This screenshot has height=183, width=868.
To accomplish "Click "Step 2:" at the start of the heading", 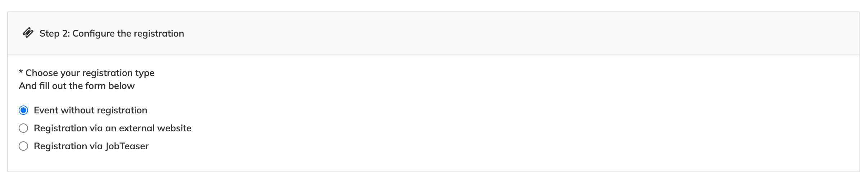I will tap(55, 33).
